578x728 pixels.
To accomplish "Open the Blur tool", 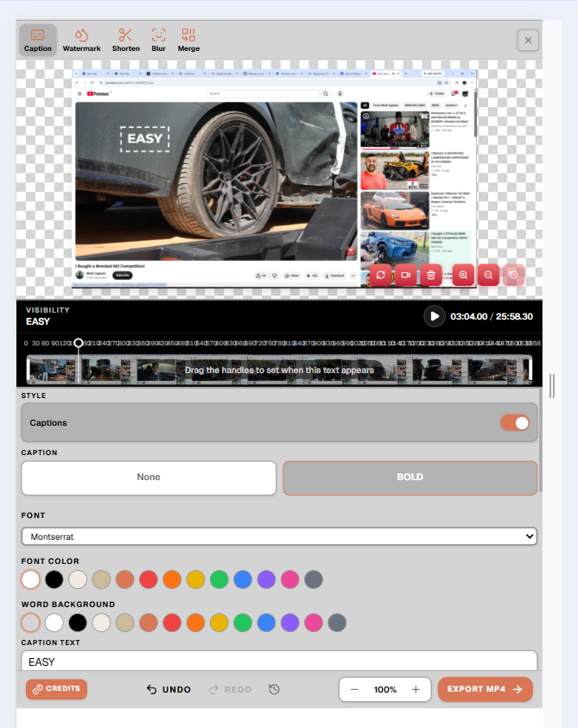I will (158, 40).
